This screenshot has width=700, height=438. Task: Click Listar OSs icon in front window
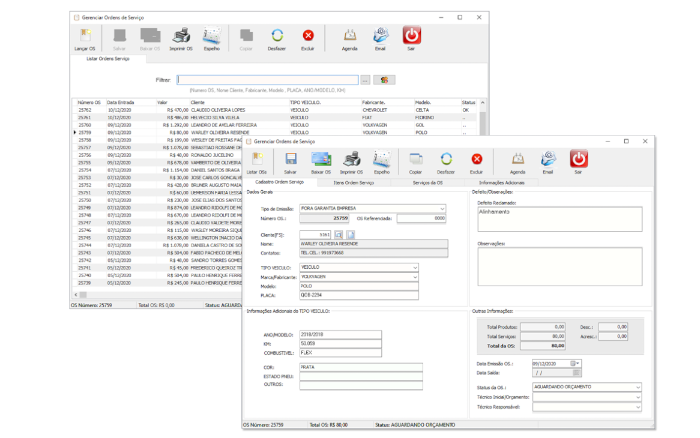click(x=257, y=163)
